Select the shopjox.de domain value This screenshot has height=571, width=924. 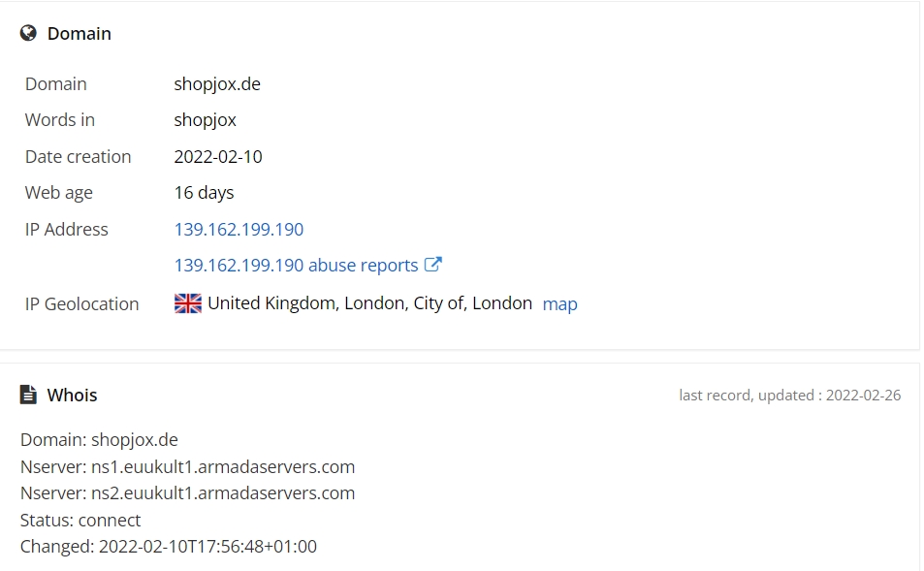[217, 83]
